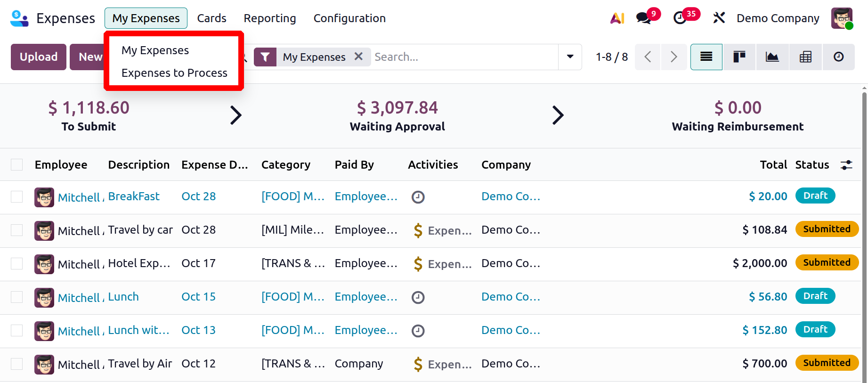868x383 pixels.
Task: Click the Upload button
Action: coord(39,57)
